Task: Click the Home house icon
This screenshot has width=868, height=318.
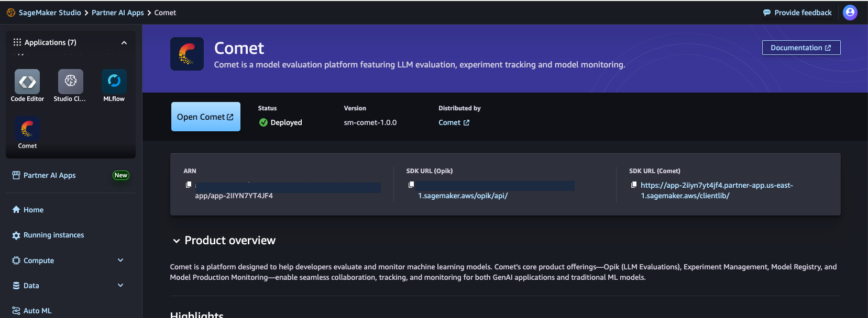Action: (16, 210)
